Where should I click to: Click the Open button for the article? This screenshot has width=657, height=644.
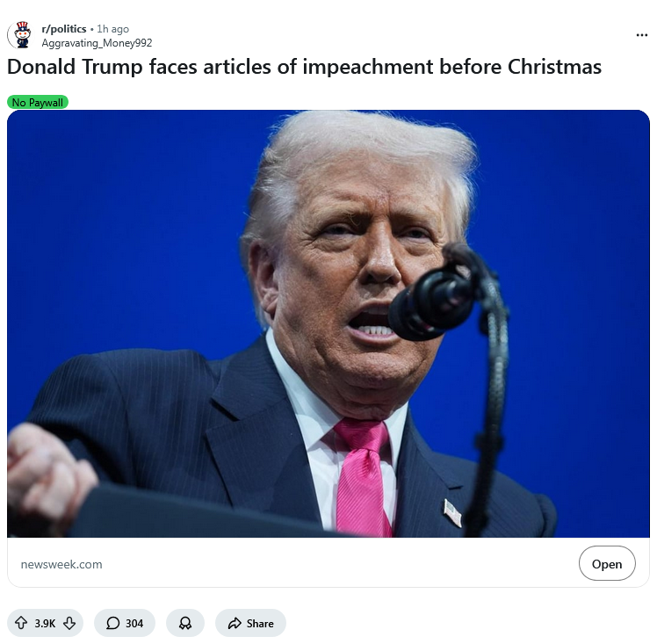click(x=607, y=563)
